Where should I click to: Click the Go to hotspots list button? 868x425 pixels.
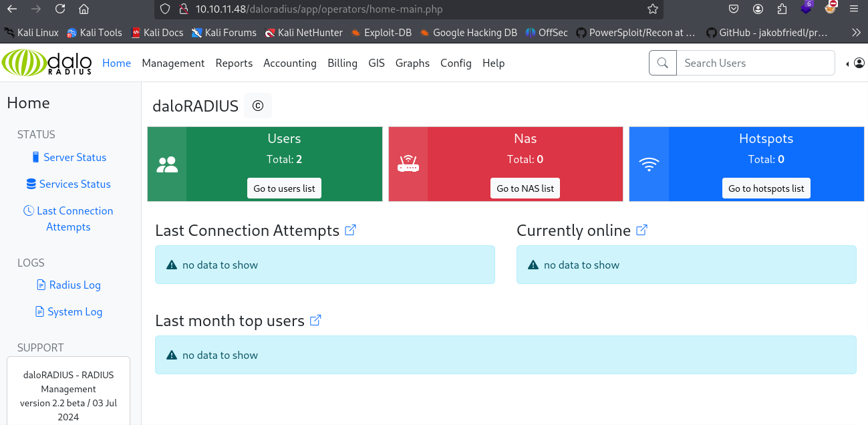click(x=766, y=188)
